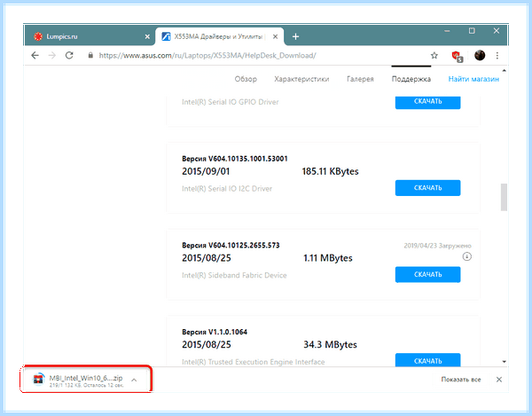This screenshot has height=416, width=532.
Task: Click the scrollbar up arrow
Action: coord(504,71)
